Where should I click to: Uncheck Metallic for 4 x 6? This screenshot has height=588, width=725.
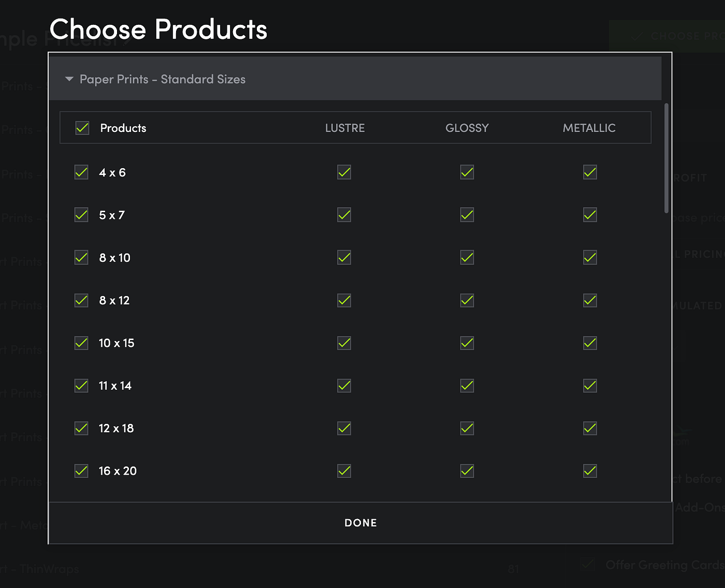pyautogui.click(x=590, y=172)
